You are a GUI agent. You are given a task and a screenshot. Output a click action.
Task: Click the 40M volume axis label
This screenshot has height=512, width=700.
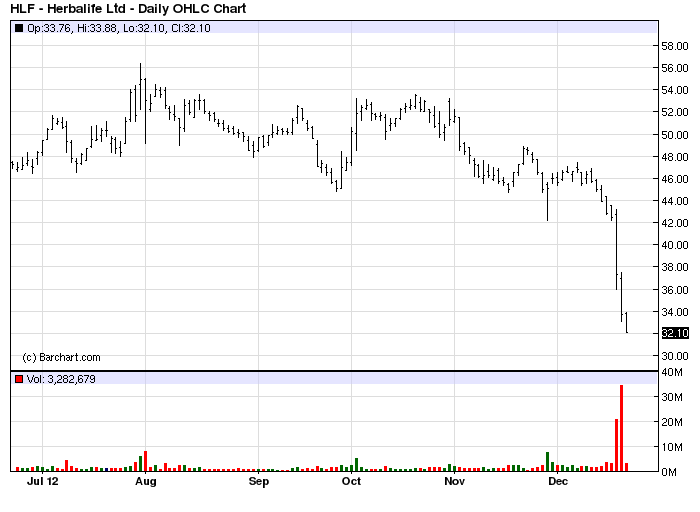[672, 372]
